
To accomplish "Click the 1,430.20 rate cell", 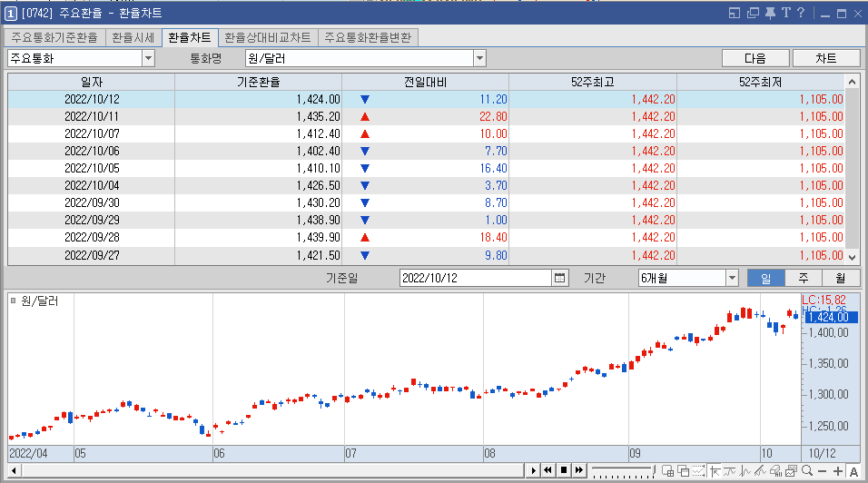I will pos(259,202).
